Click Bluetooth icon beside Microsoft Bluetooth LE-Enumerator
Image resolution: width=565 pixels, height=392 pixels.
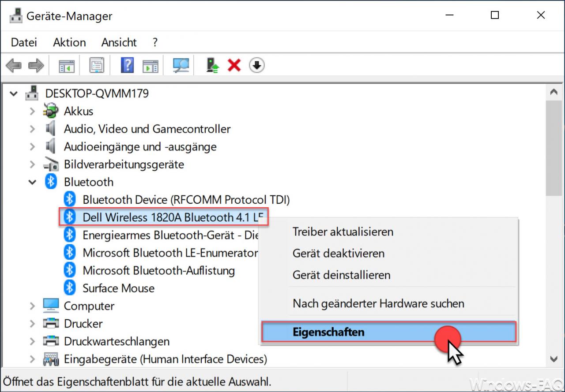[69, 253]
